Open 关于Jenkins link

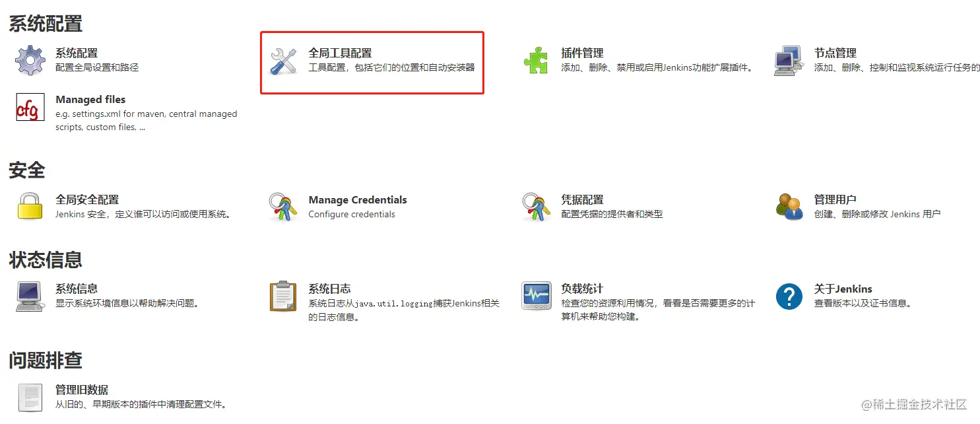[x=843, y=289]
